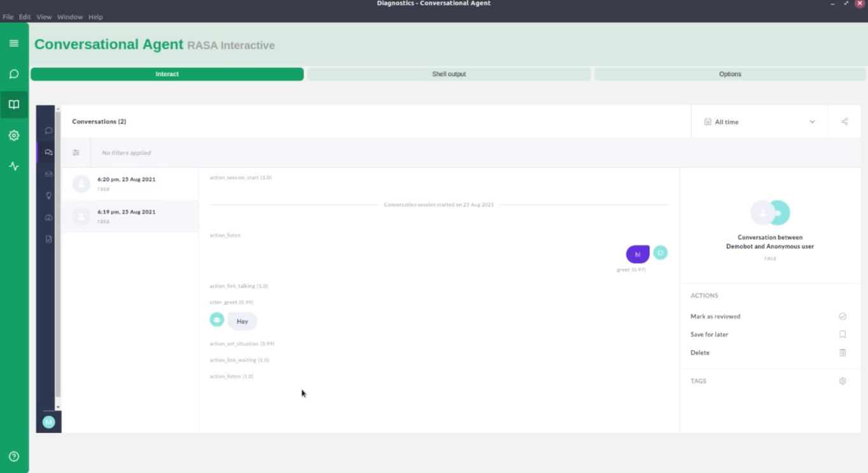Screen dimensions: 868x473
Task: Open the All time date range dropdown
Action: pyautogui.click(x=759, y=121)
